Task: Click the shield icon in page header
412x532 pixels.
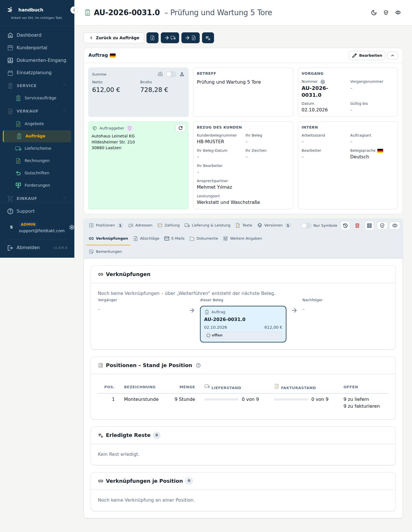Action: point(386,13)
